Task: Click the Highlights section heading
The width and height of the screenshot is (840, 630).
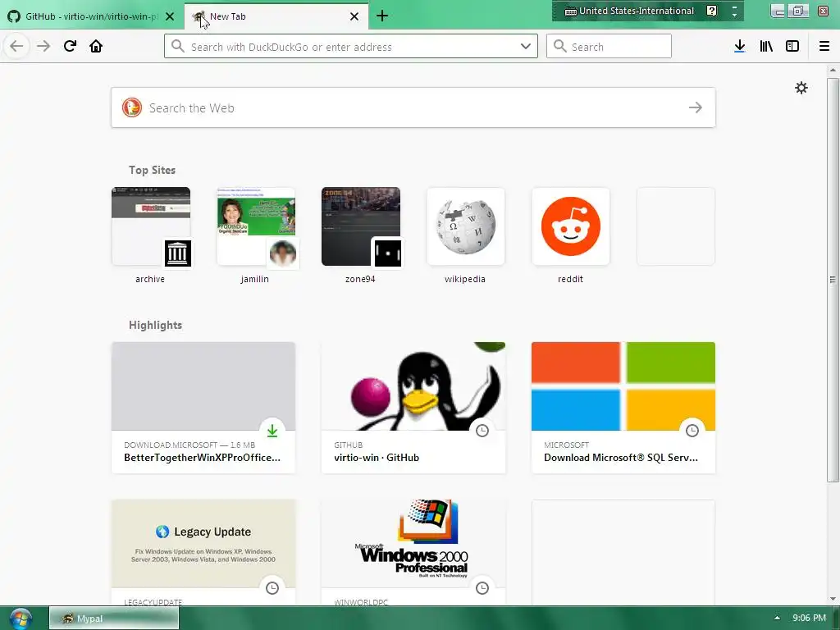Action: (x=155, y=325)
